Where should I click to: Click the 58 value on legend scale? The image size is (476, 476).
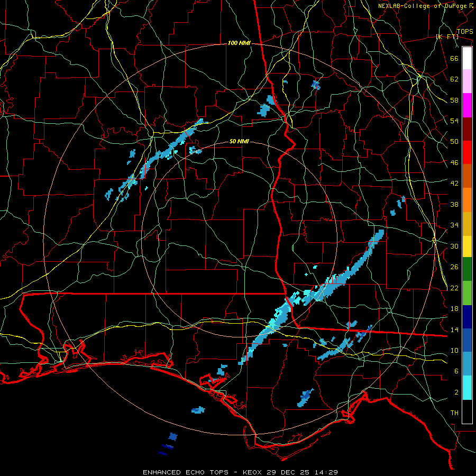point(454,100)
